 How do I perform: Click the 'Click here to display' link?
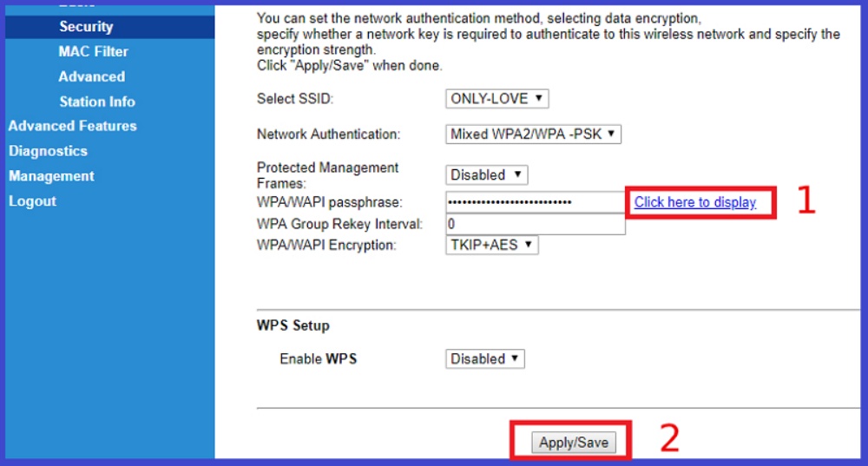(x=694, y=202)
